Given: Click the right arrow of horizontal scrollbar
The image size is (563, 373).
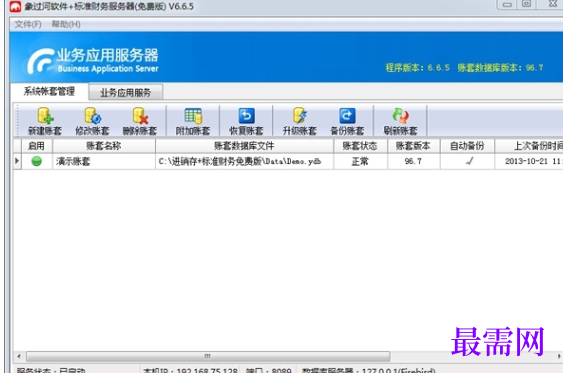Looking at the screenshot, I should tap(559, 356).
